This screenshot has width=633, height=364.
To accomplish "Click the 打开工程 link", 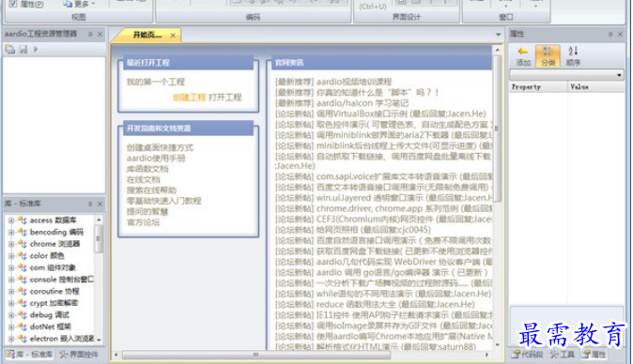I will click(224, 98).
